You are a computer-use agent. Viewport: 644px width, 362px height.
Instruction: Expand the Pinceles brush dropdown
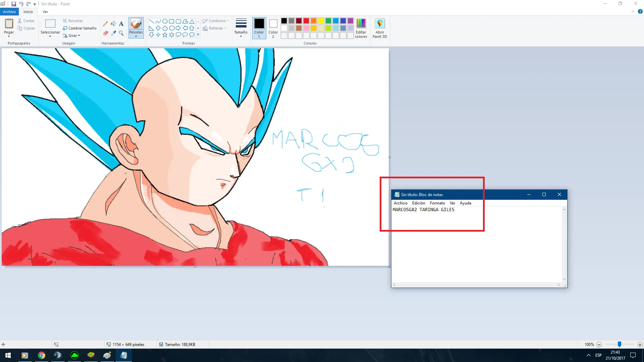click(x=136, y=36)
